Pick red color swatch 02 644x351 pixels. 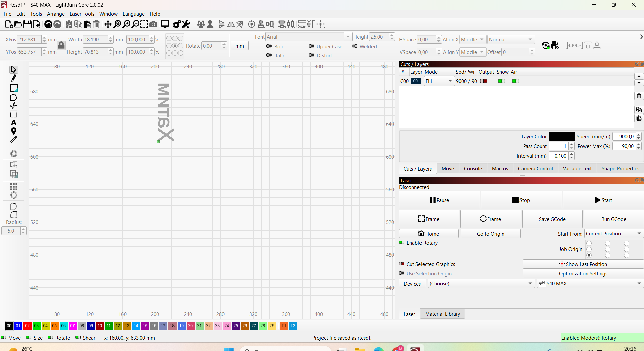27,326
